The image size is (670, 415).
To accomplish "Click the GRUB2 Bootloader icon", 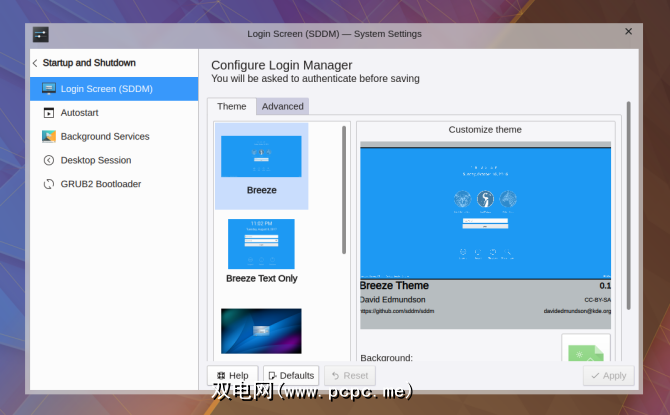I will pyautogui.click(x=49, y=184).
